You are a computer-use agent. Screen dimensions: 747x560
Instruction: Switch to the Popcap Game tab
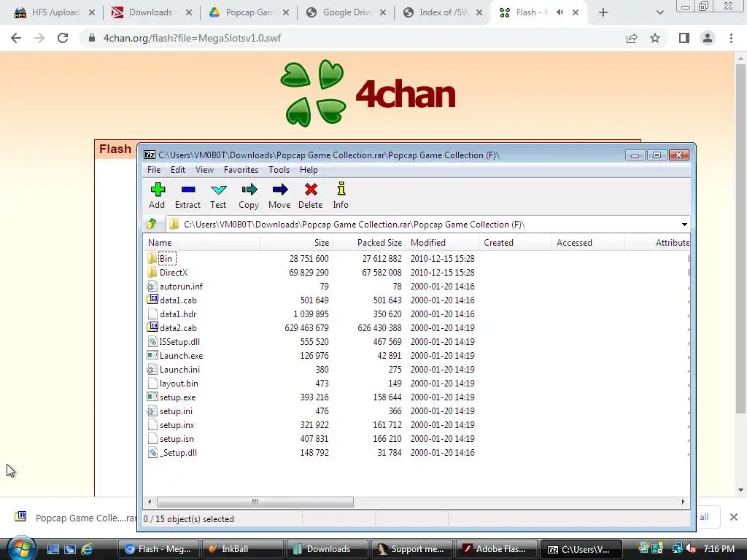[249, 12]
